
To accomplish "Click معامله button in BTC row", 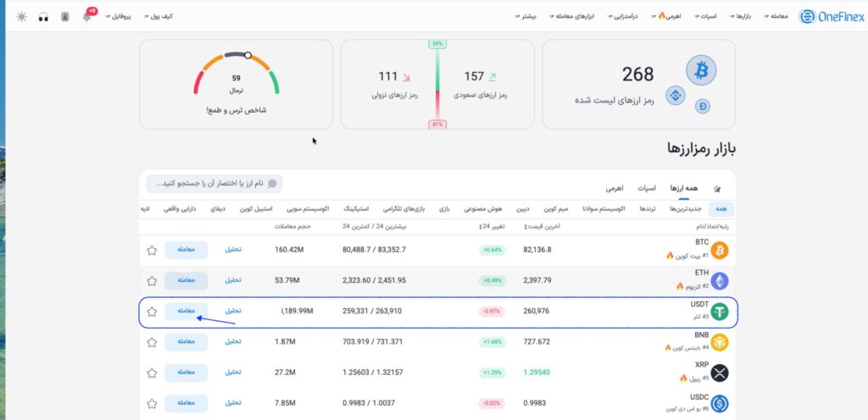I will point(186,251).
